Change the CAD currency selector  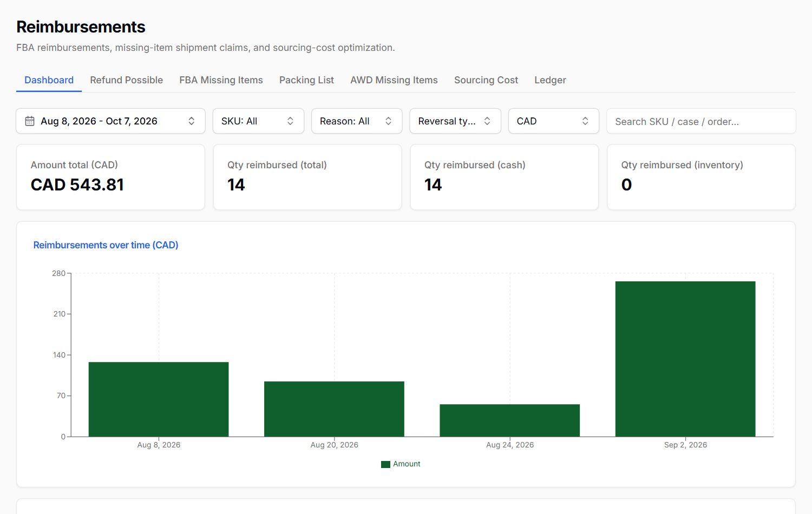coord(554,121)
